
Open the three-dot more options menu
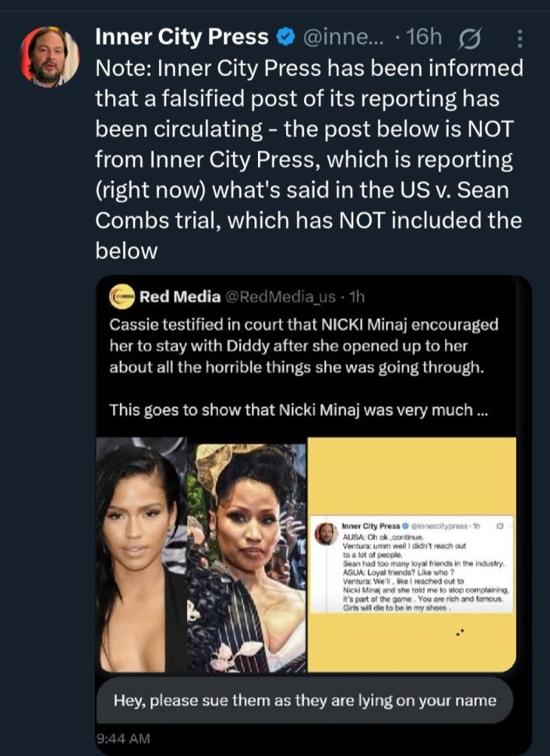519,38
